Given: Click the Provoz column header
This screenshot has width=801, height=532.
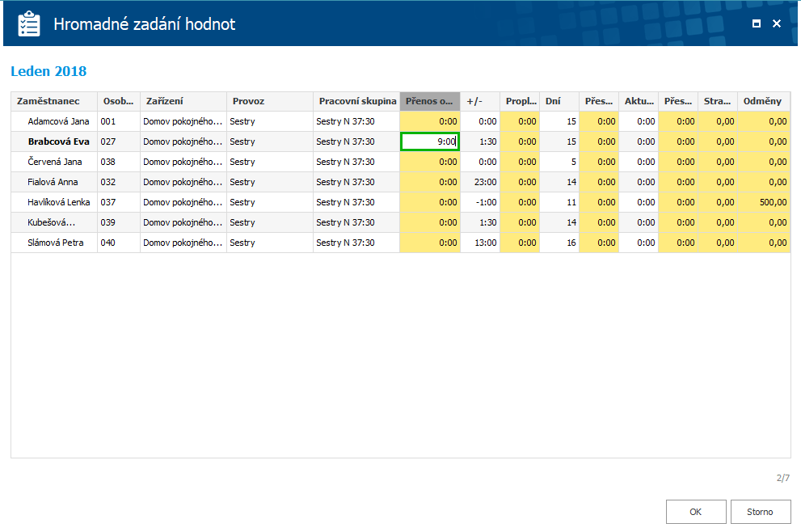Looking at the screenshot, I should (270, 101).
